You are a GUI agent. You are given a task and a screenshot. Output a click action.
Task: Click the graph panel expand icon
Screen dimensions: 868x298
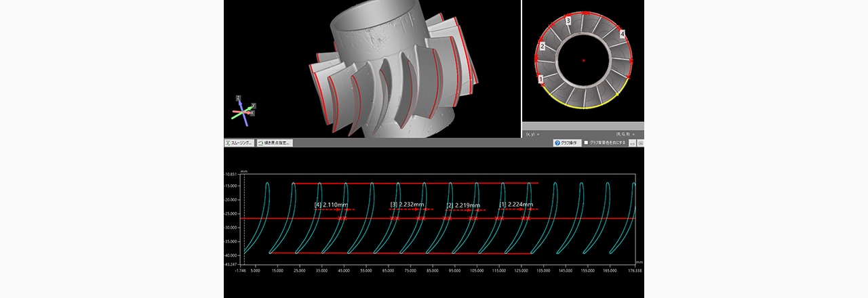pos(640,144)
